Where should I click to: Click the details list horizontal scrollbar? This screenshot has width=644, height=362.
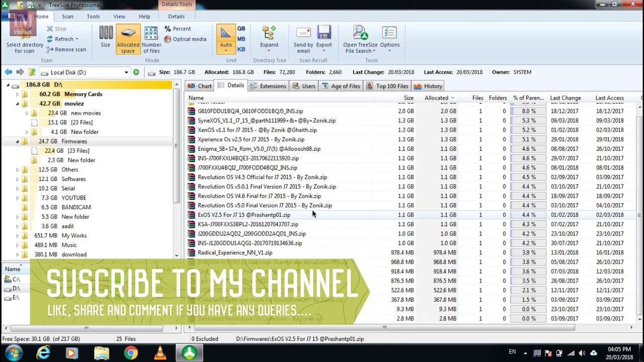[384, 327]
